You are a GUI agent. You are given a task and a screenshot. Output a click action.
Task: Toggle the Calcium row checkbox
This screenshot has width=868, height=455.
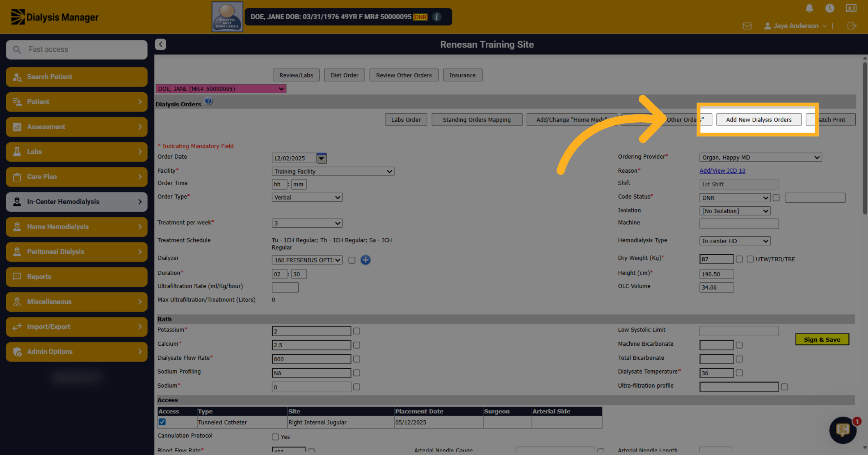tap(357, 345)
